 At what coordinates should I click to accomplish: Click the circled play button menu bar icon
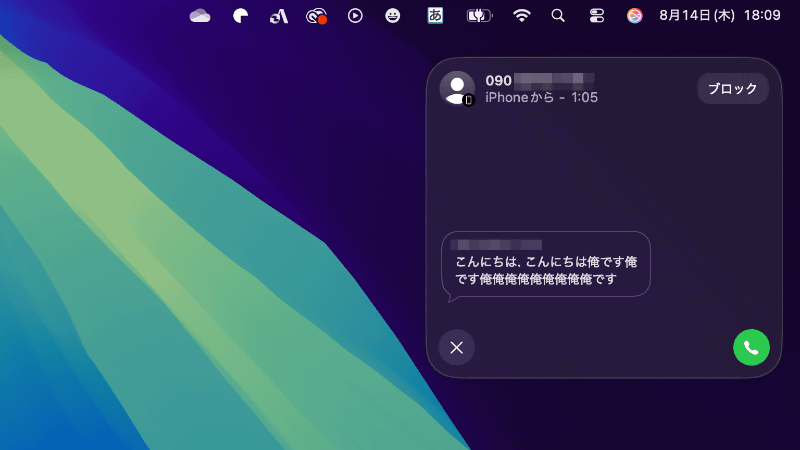pyautogui.click(x=355, y=16)
